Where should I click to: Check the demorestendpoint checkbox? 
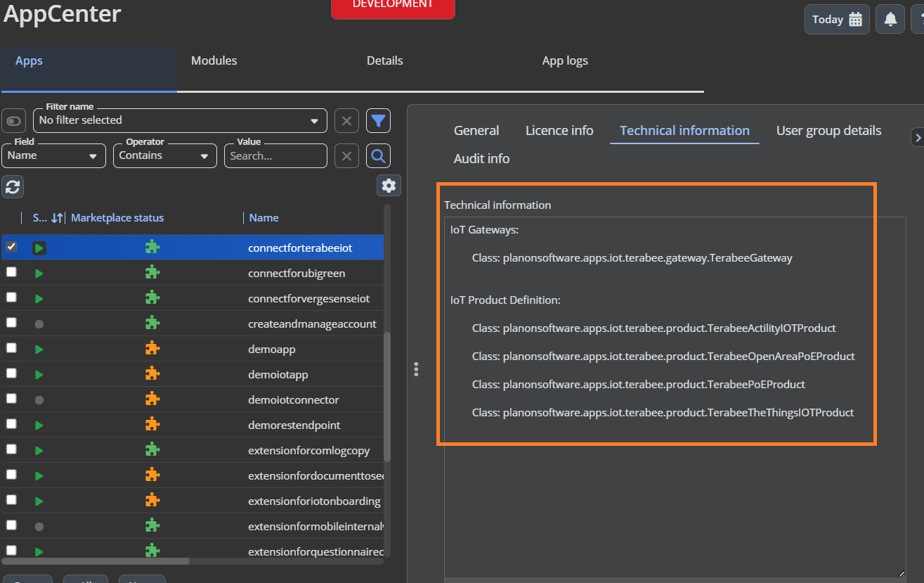(x=11, y=424)
